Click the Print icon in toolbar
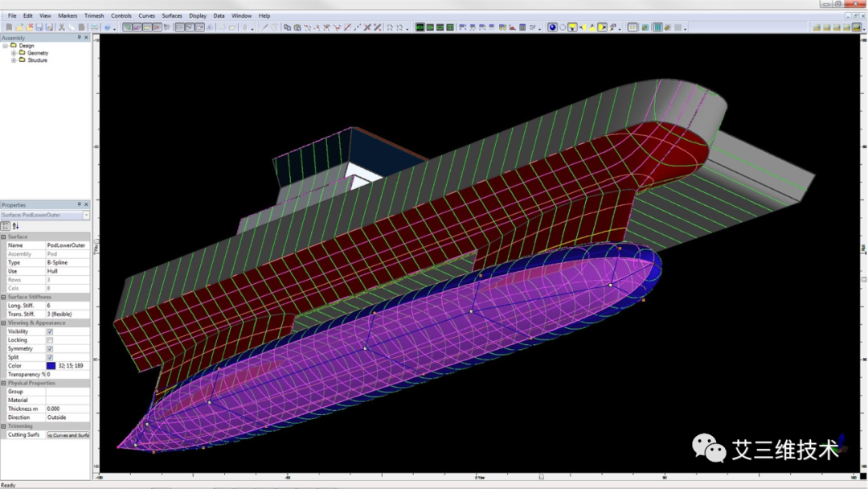The image size is (868, 489). point(95,27)
